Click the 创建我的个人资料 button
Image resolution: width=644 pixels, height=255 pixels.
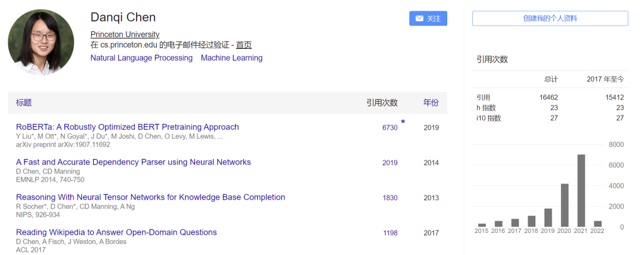tap(550, 18)
